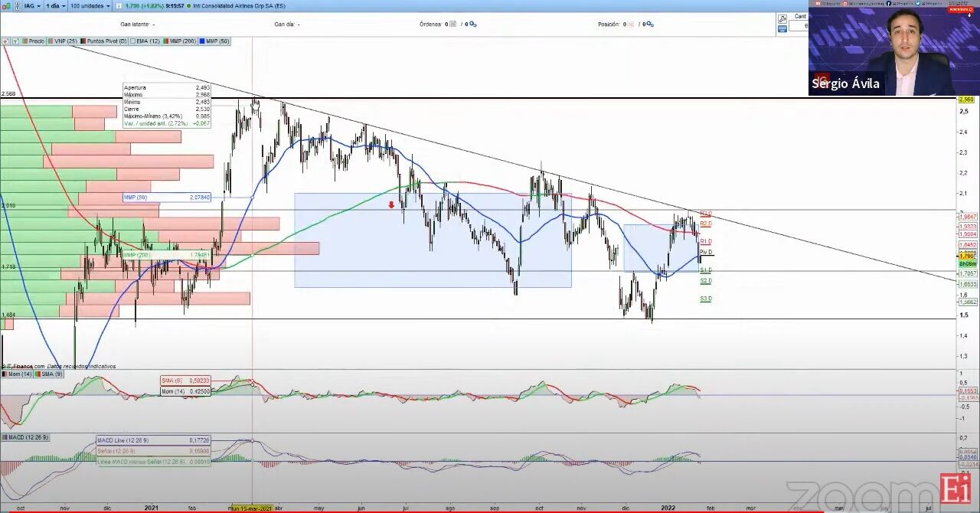Click the Mom (14) 0,42500 value box
The width and height of the screenshot is (980, 513).
(186, 390)
